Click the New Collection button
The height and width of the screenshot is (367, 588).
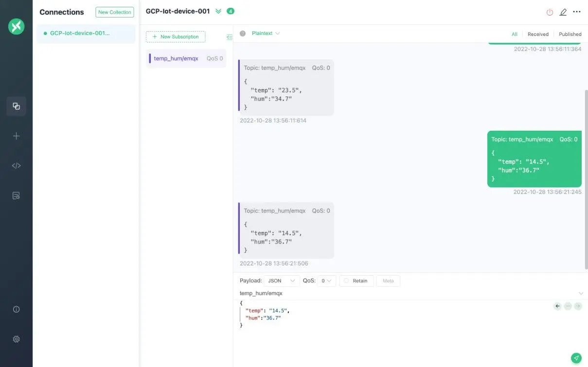click(x=114, y=12)
